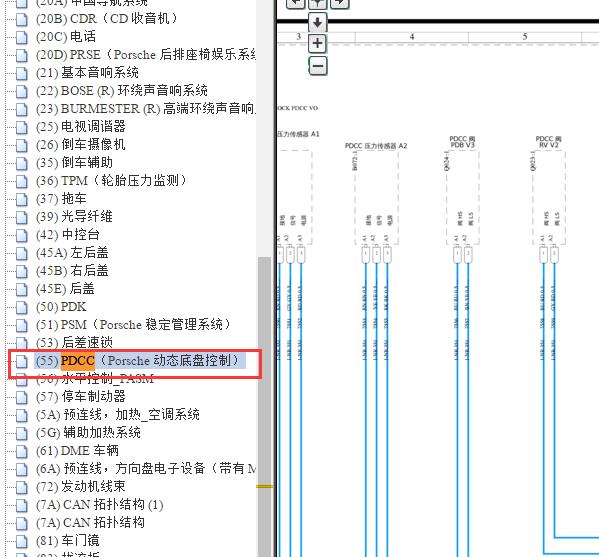
Task: Open (53) 后差速锁
Action: pos(74,342)
